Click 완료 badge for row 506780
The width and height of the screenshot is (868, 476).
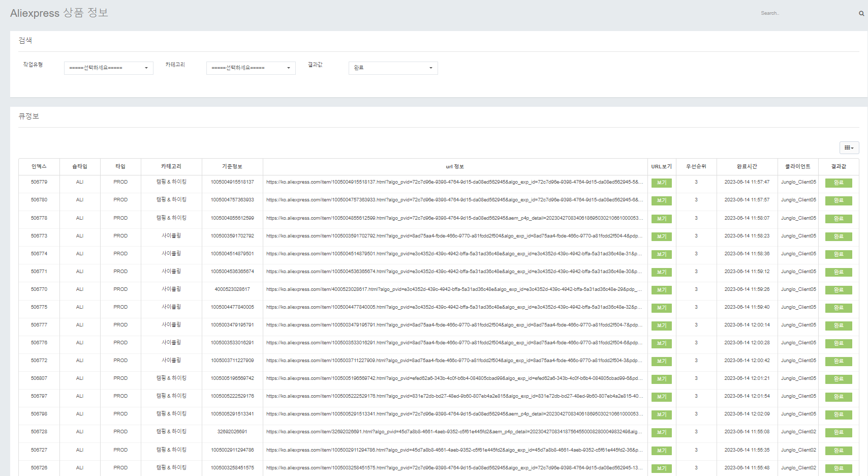(838, 200)
